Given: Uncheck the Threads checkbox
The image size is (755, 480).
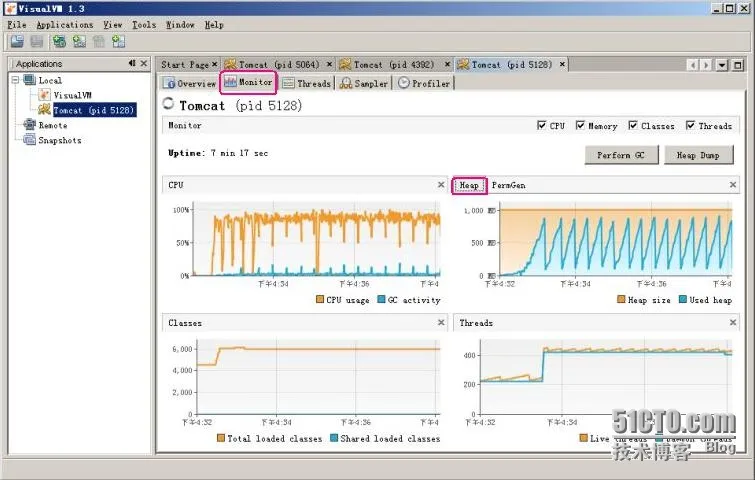Looking at the screenshot, I should (x=690, y=125).
